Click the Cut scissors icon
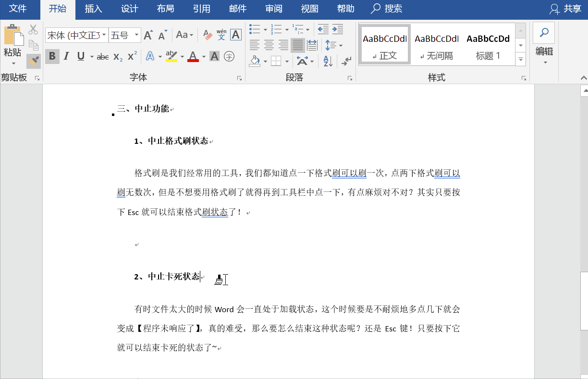 coord(33,30)
